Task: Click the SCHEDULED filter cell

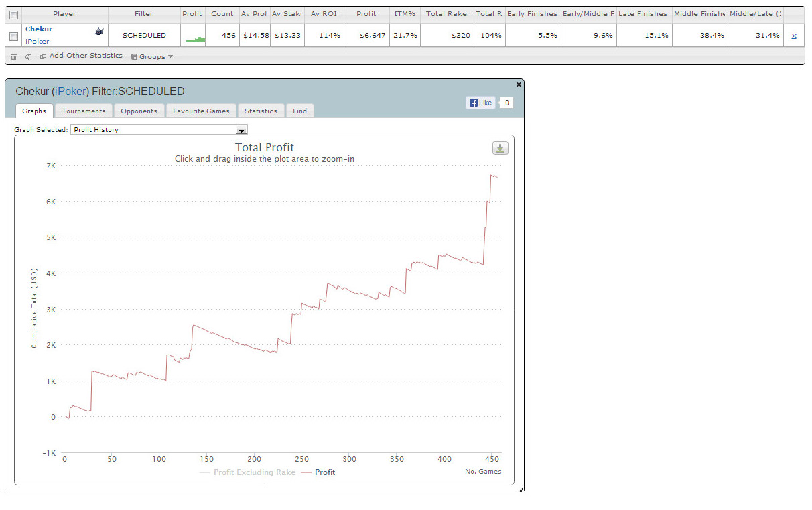Action: 144,36
